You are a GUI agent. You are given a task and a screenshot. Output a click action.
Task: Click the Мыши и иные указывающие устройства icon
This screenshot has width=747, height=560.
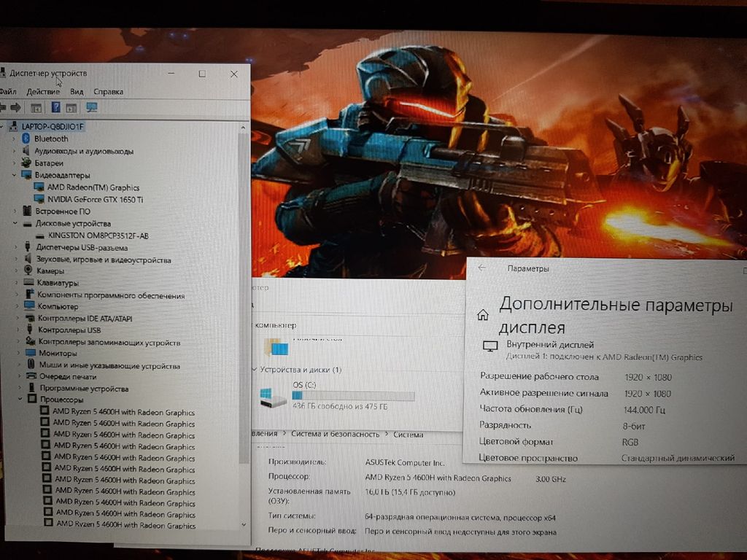pyautogui.click(x=31, y=365)
